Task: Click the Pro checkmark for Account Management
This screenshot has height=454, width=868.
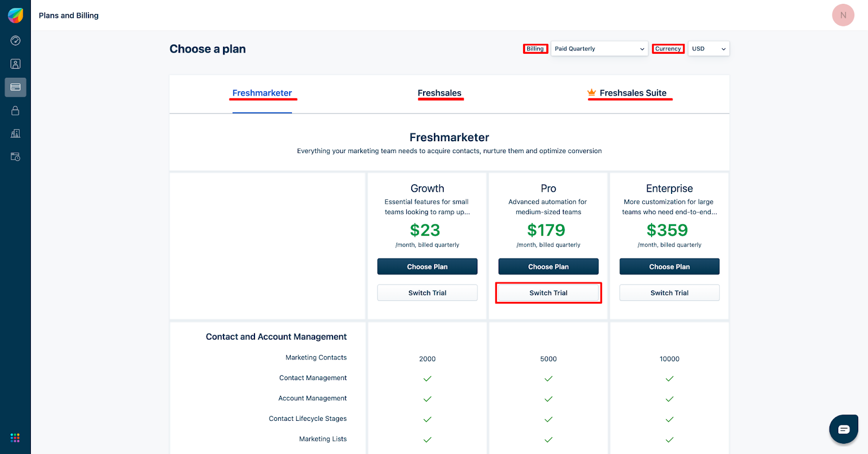Action: click(548, 399)
